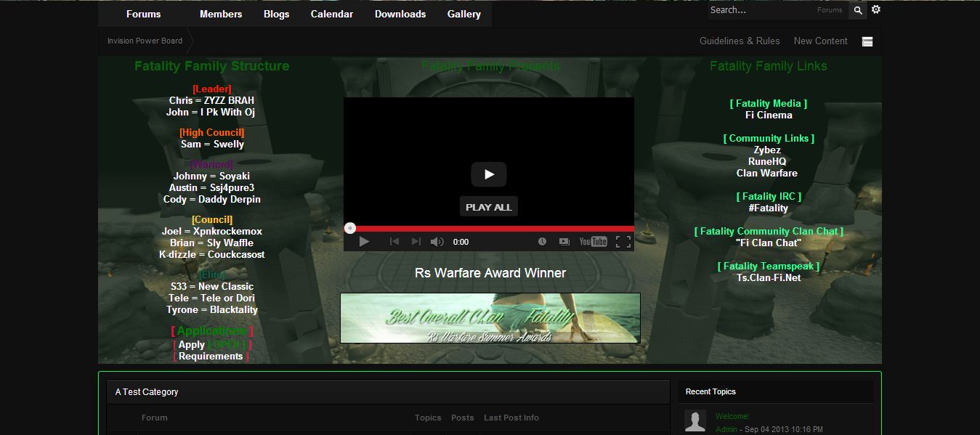This screenshot has width=980, height=435.
Task: Open the Gallery tab
Action: click(464, 14)
